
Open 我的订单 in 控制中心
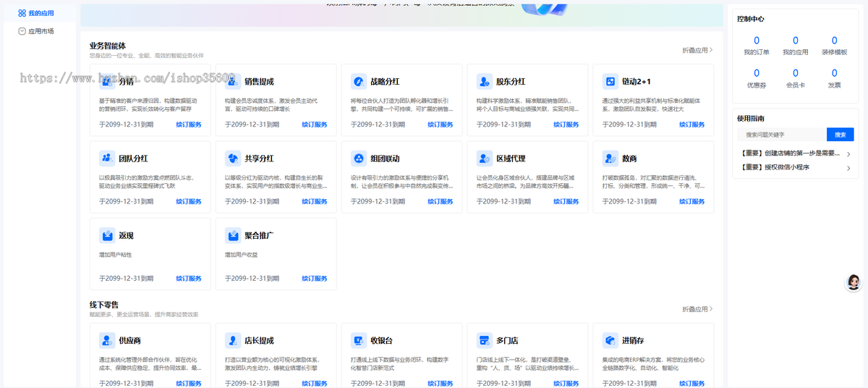tap(757, 46)
